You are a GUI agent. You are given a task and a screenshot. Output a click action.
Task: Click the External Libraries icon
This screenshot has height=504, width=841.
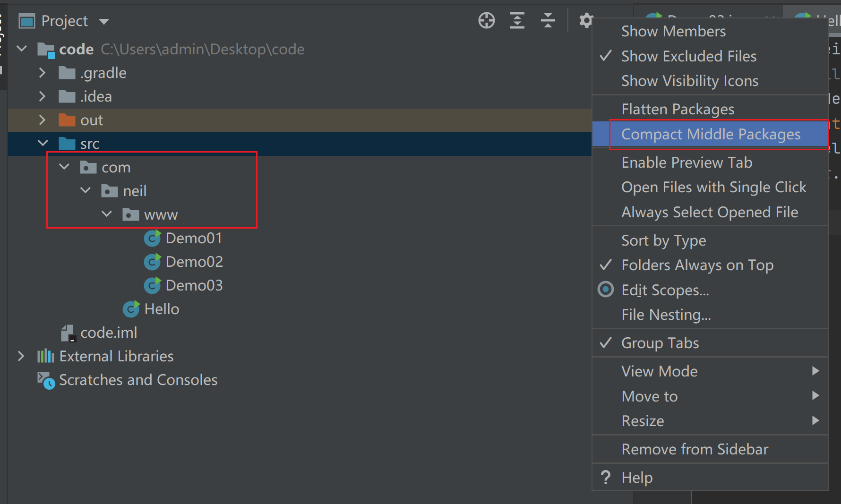point(46,356)
